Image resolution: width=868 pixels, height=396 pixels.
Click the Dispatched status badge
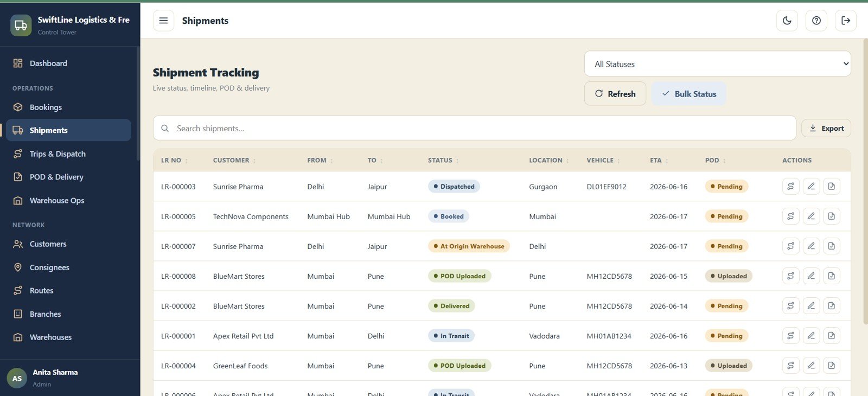[x=454, y=187]
